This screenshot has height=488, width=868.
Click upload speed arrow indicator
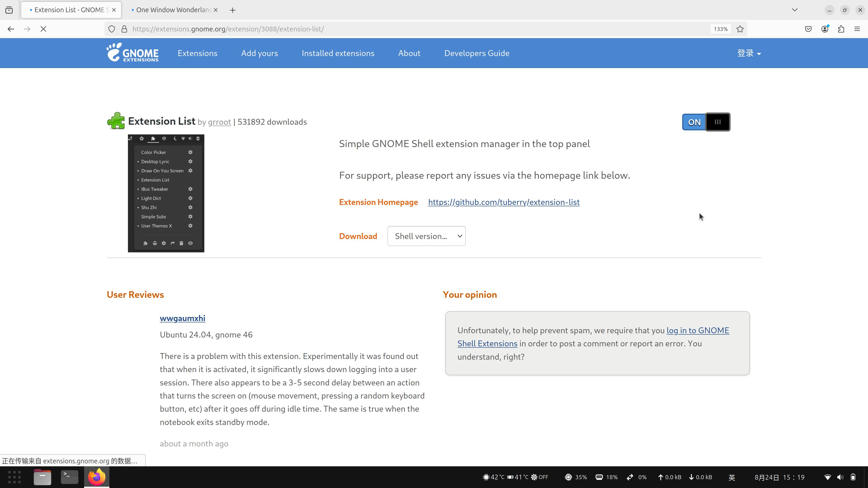point(670,477)
